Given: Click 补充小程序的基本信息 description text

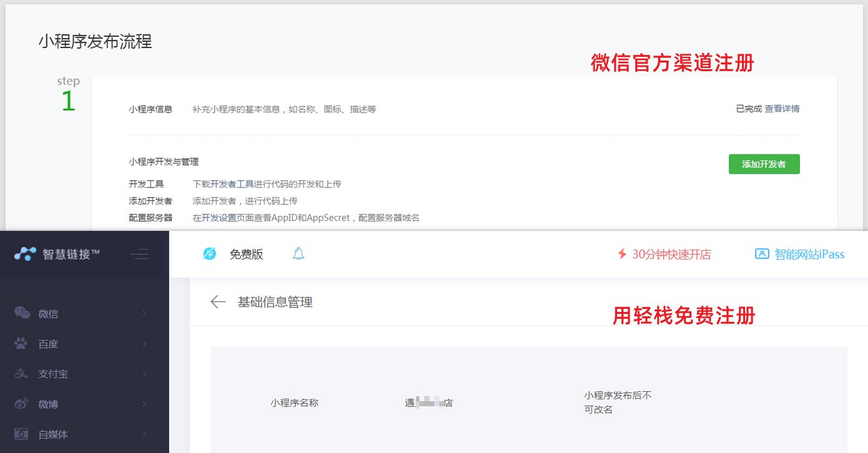Looking at the screenshot, I should [284, 109].
